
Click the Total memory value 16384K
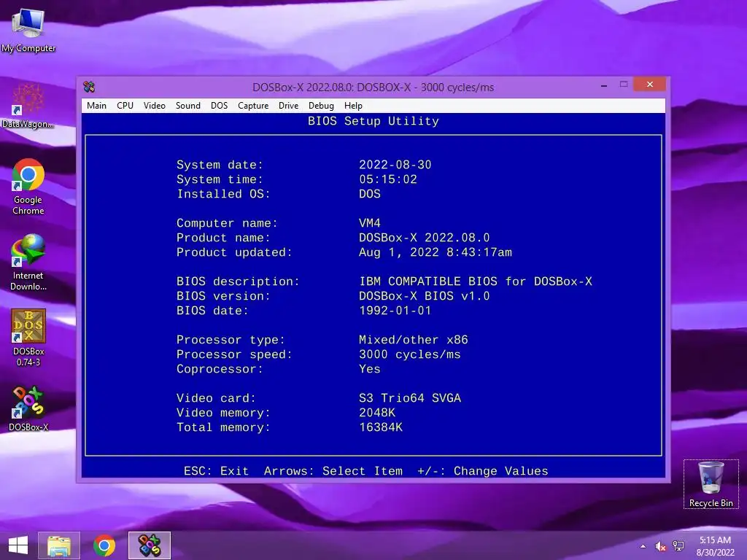381,427
